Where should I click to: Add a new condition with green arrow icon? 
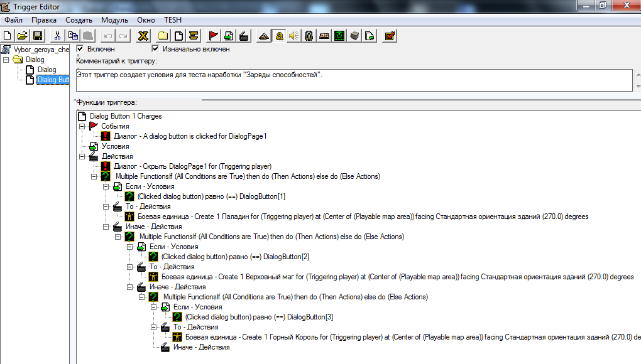pos(229,36)
